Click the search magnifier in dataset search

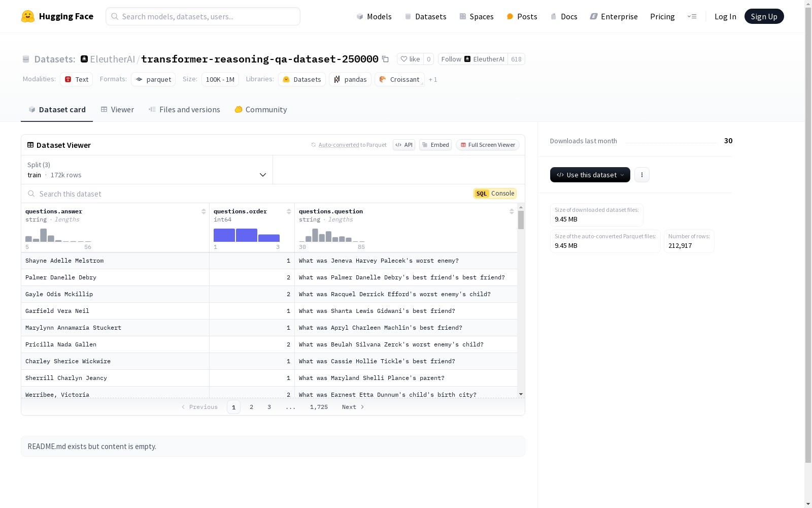pyautogui.click(x=31, y=194)
